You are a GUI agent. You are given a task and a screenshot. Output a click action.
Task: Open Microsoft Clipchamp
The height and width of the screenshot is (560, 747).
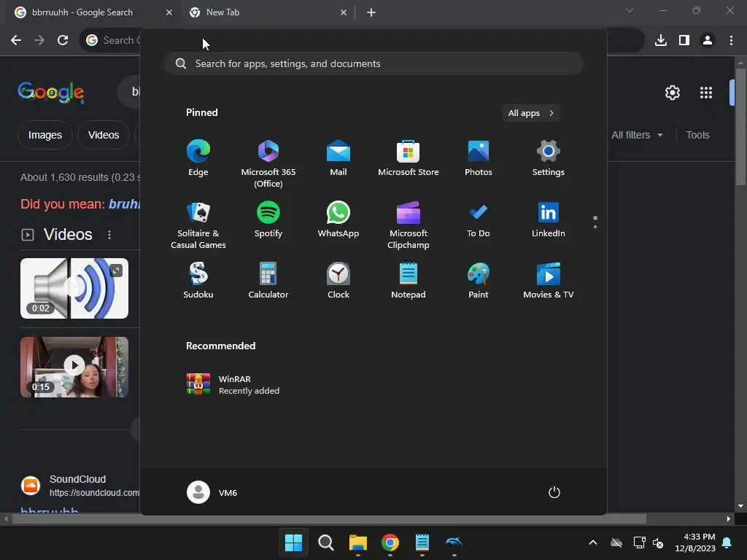click(x=409, y=225)
